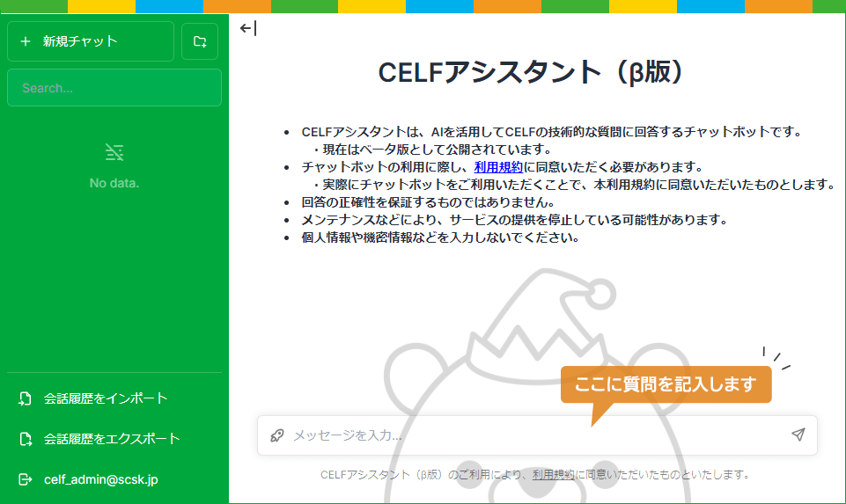The image size is (846, 504).
Task: Click the plus icon for new chat
Action: 26,41
